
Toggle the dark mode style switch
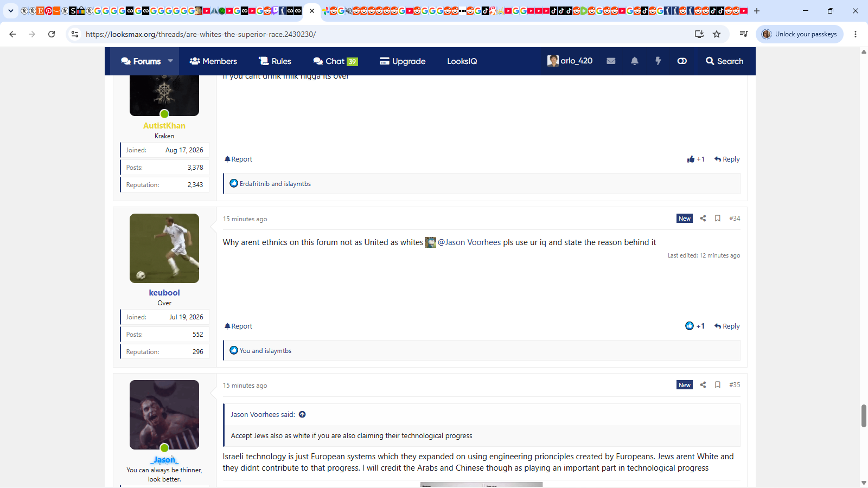tap(682, 61)
